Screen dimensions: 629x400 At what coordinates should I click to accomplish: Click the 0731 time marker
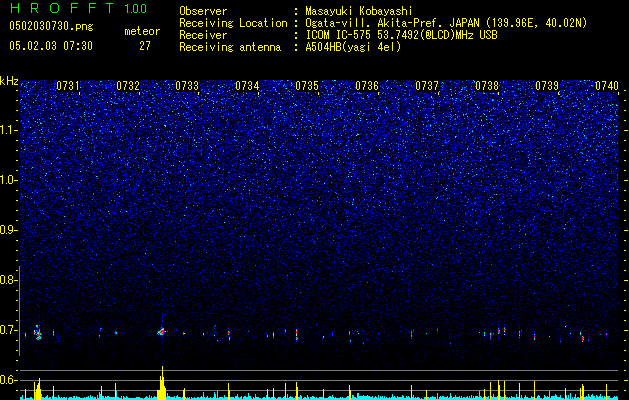click(68, 86)
